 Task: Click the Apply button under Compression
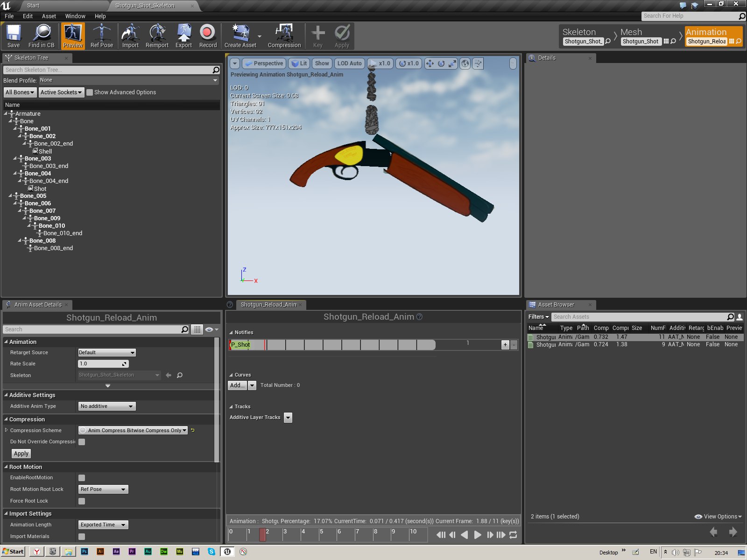coord(21,454)
